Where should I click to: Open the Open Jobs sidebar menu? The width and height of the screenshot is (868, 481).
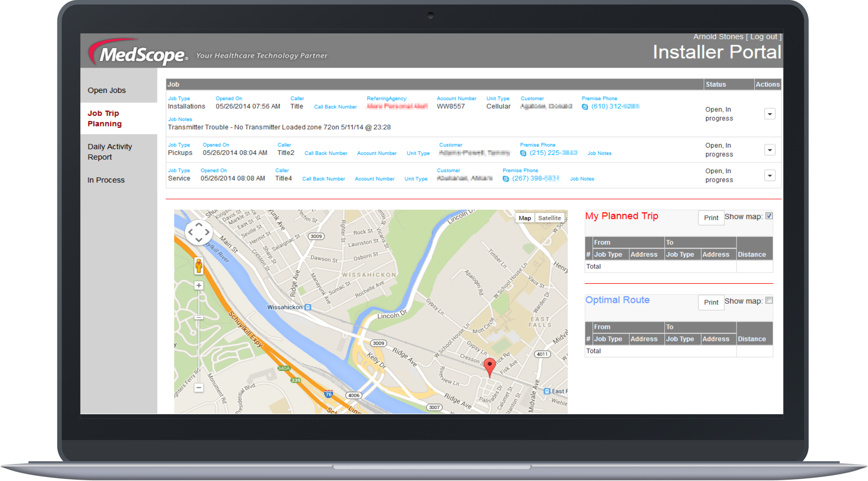[x=107, y=90]
